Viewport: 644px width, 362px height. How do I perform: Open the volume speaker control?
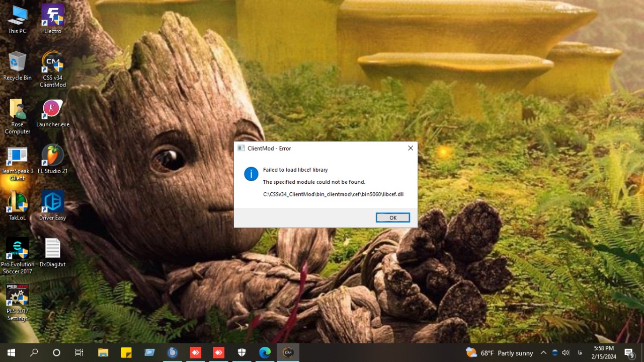[566, 353]
